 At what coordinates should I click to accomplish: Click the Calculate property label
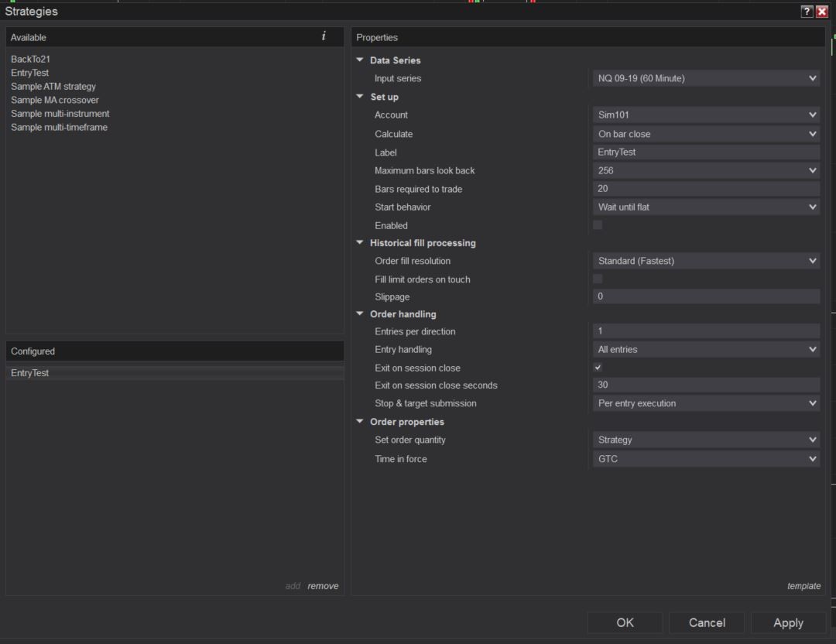[393, 134]
